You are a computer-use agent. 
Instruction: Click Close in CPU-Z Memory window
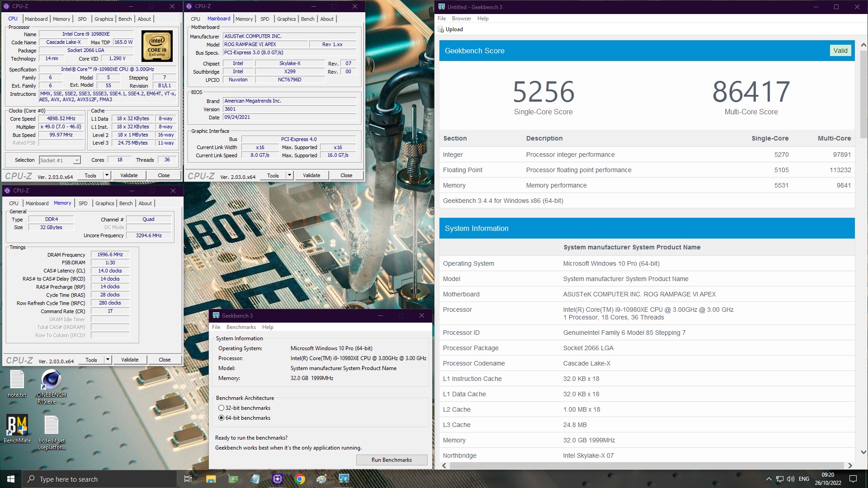pos(165,360)
